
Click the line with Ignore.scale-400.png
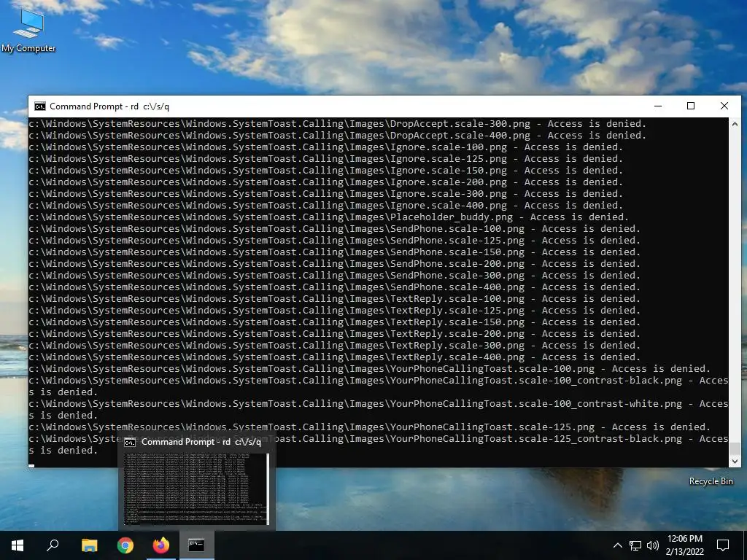[x=326, y=205]
